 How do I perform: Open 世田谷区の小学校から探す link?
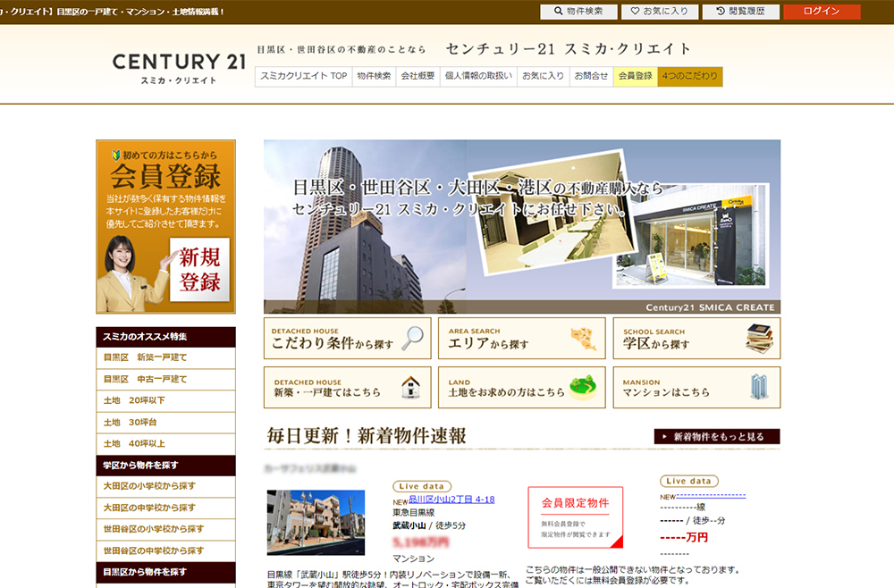166,529
